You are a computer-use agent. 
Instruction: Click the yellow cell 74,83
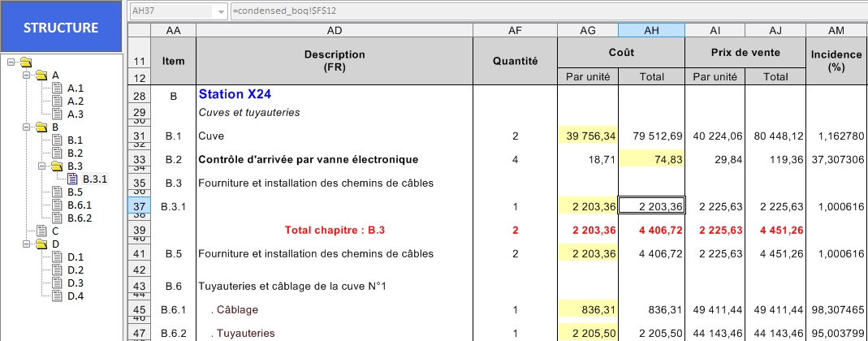[651, 160]
